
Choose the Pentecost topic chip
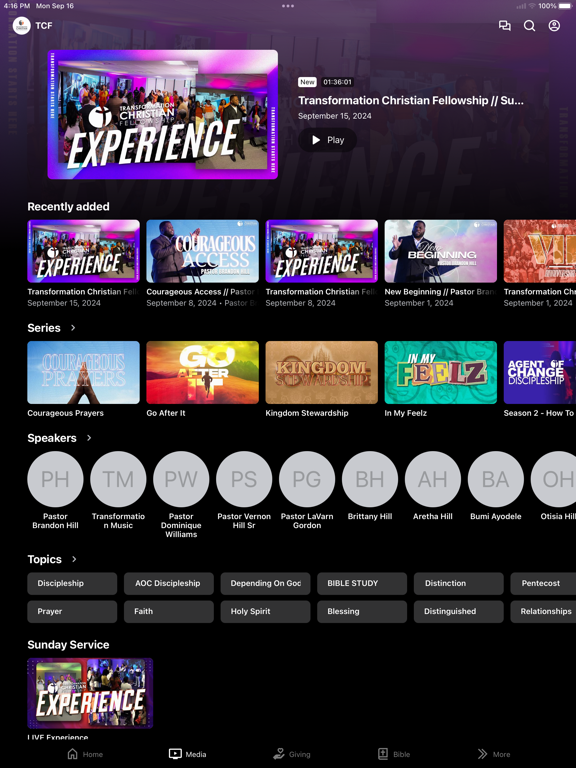543,583
